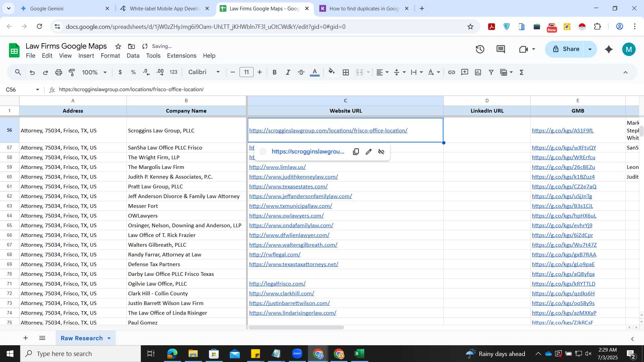This screenshot has width=644, height=362.
Task: Click the Share button
Action: [566, 49]
